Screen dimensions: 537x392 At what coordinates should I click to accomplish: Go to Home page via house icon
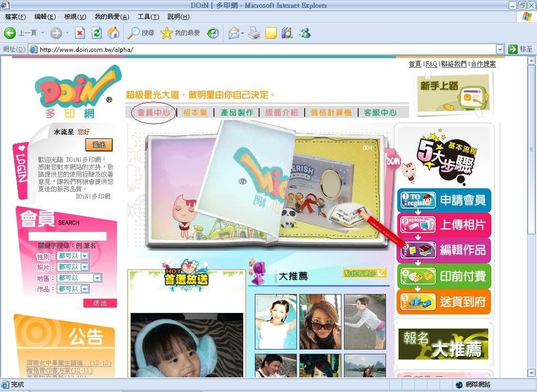click(x=113, y=33)
